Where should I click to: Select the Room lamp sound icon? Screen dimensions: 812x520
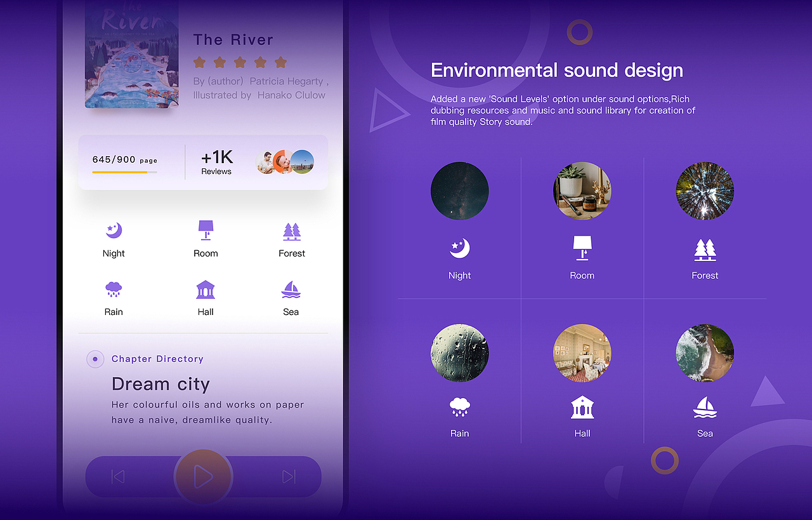tap(206, 230)
